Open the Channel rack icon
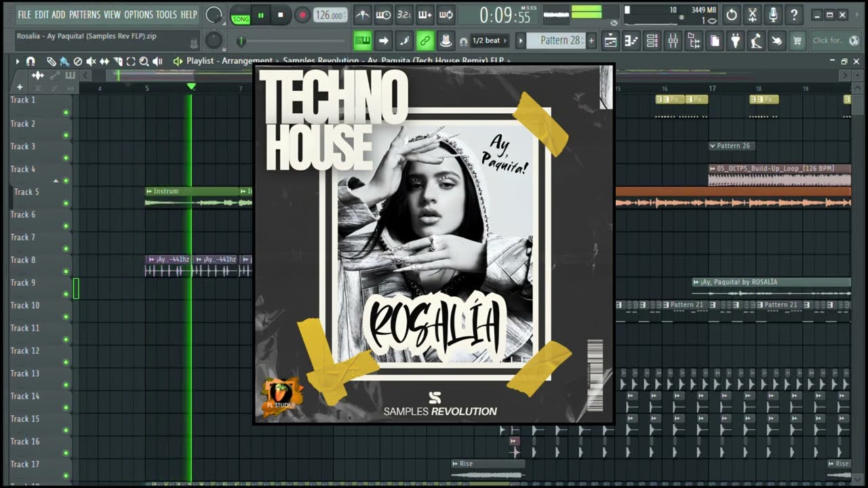This screenshot has width=868, height=488. tap(652, 41)
